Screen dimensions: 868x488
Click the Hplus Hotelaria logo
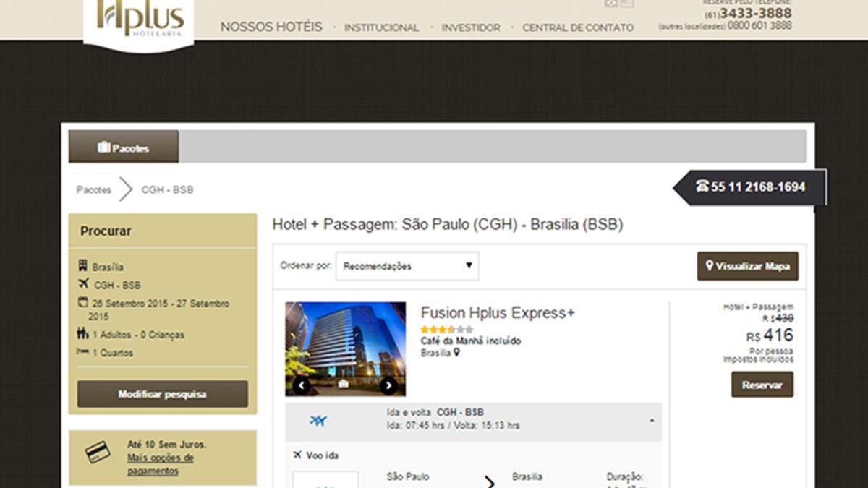pyautogui.click(x=140, y=20)
